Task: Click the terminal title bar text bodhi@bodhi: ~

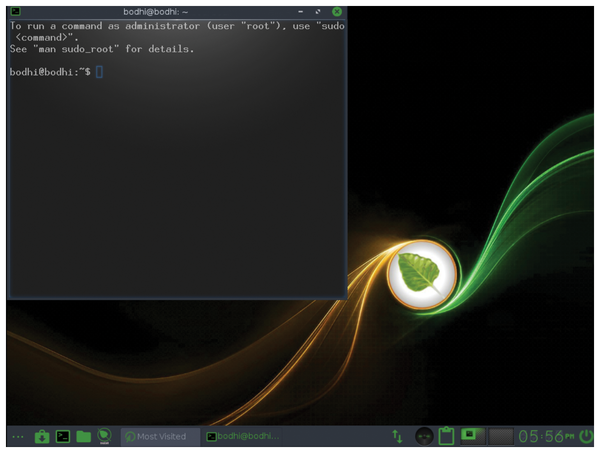Action: [x=155, y=12]
